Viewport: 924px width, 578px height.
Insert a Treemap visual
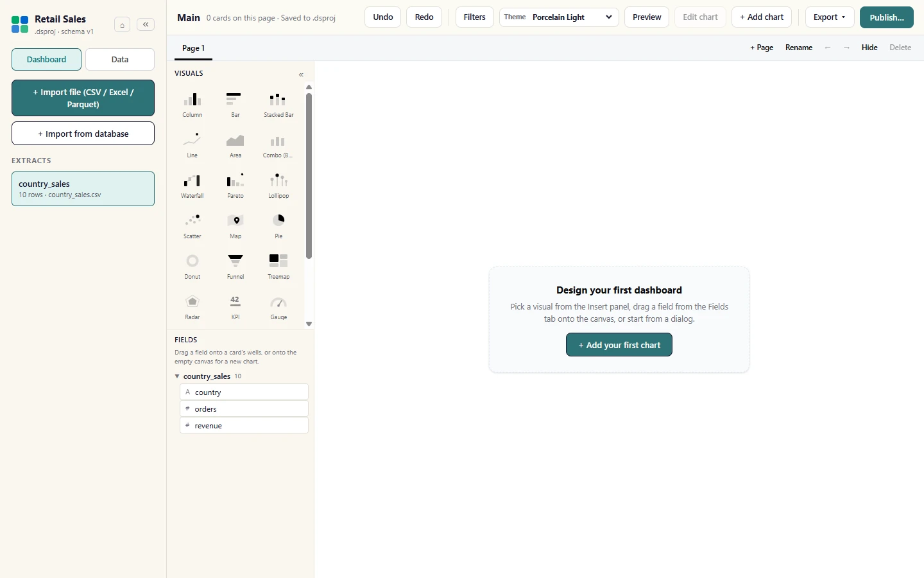point(278,267)
